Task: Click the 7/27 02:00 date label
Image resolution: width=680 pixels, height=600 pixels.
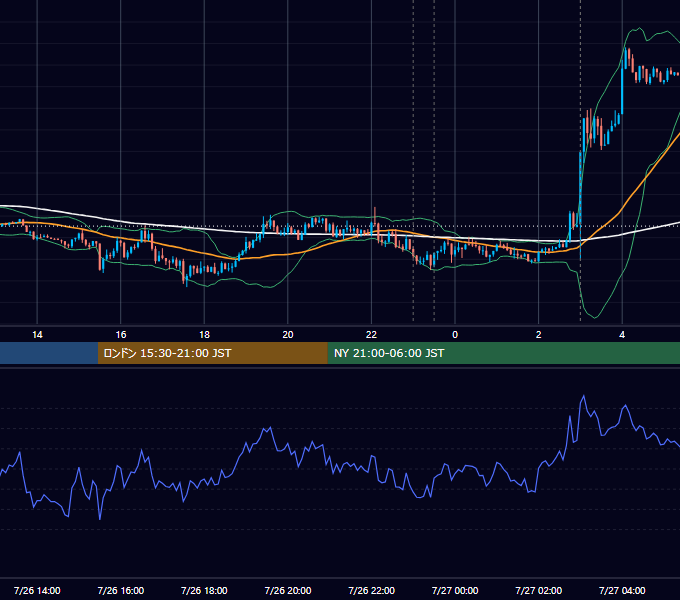Action: 539,590
